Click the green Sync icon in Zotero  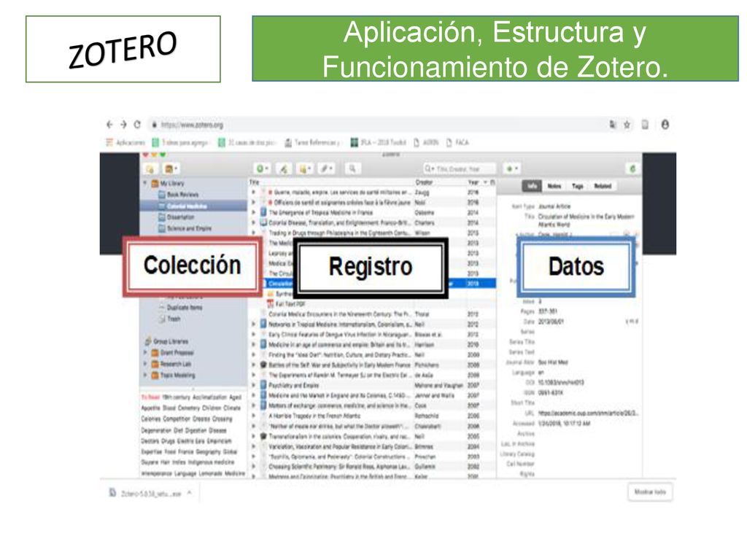(632, 168)
